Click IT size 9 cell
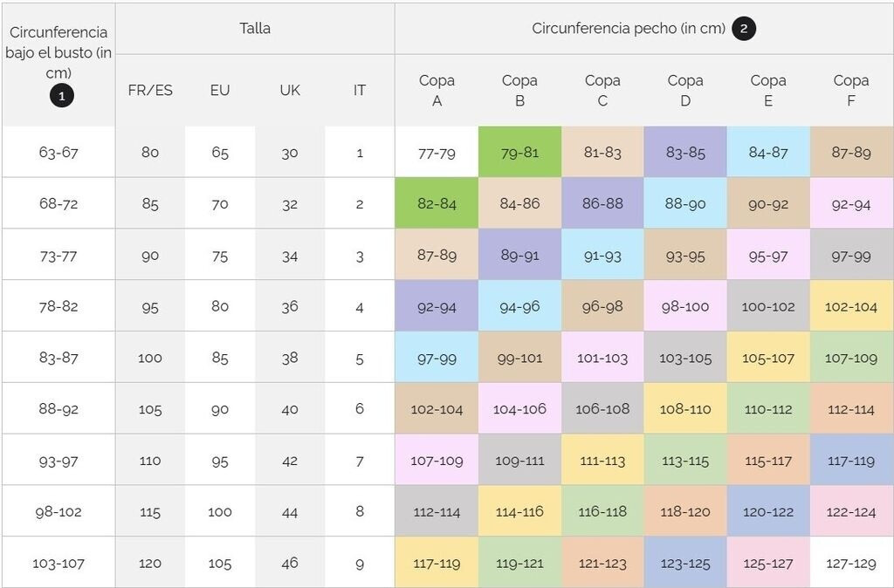The width and height of the screenshot is (894, 588). pyautogui.click(x=360, y=564)
